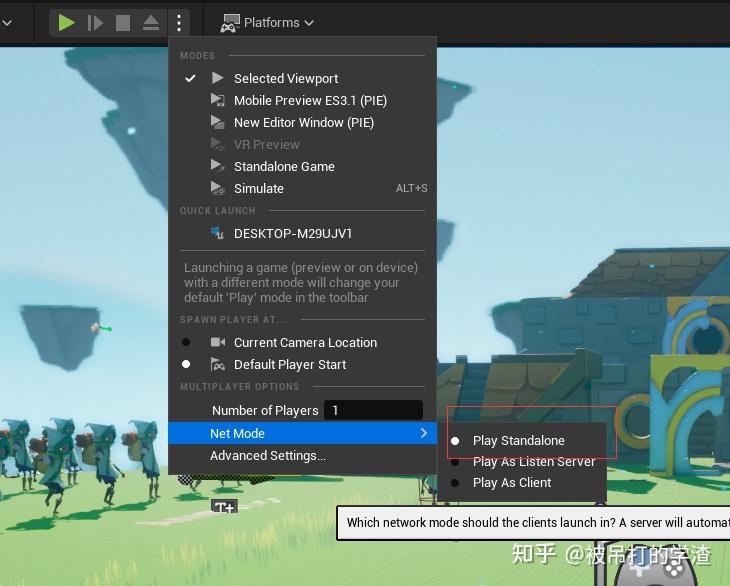Click the camera icon beside Current Camera Location
Screen dimensions: 730x586
(x=217, y=342)
